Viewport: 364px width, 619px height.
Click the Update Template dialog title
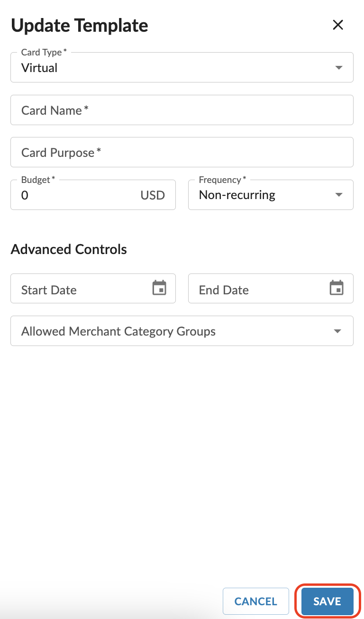80,25
